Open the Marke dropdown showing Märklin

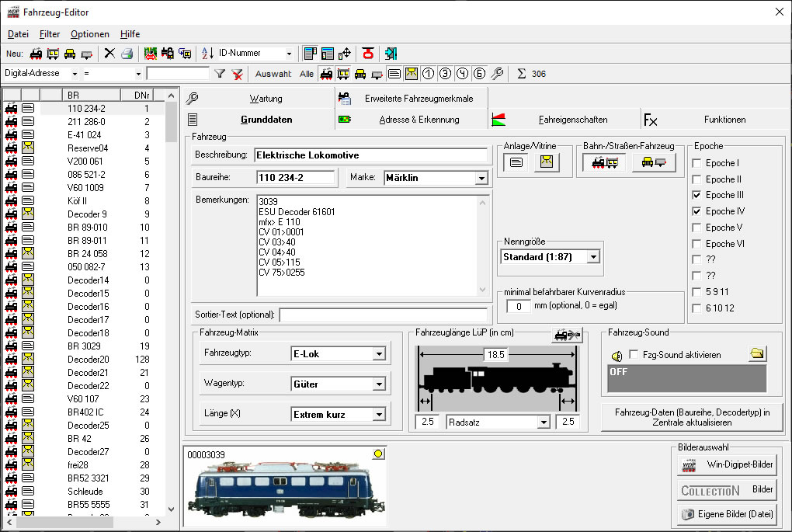point(481,178)
